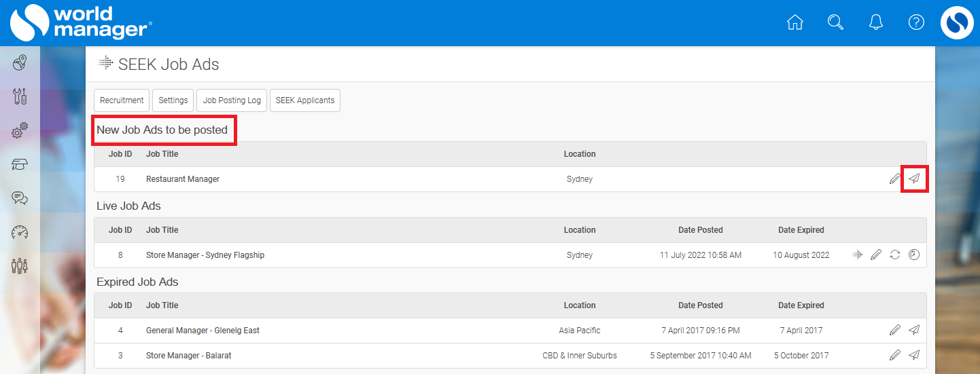Open the Job Posting Log tab
This screenshot has height=374, width=980.
(x=232, y=100)
